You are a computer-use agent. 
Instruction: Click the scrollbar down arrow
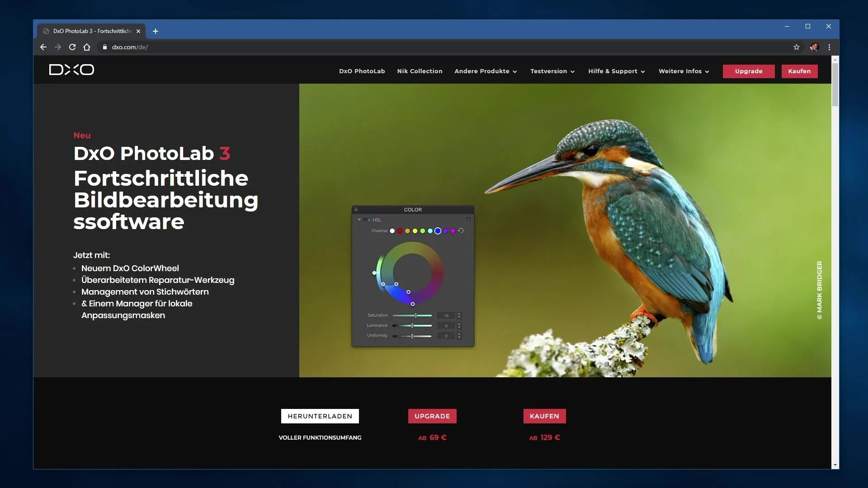(835, 465)
